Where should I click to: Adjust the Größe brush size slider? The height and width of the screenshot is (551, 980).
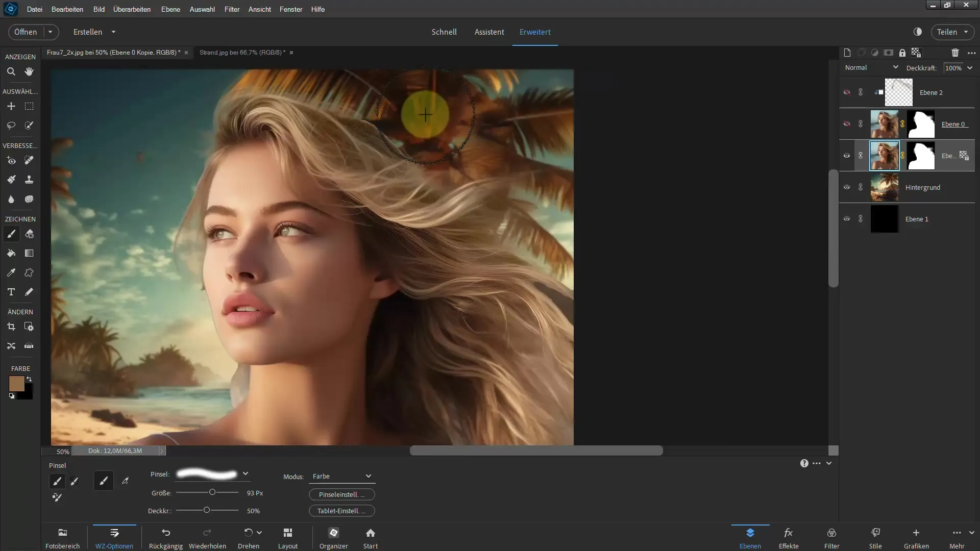pyautogui.click(x=212, y=492)
